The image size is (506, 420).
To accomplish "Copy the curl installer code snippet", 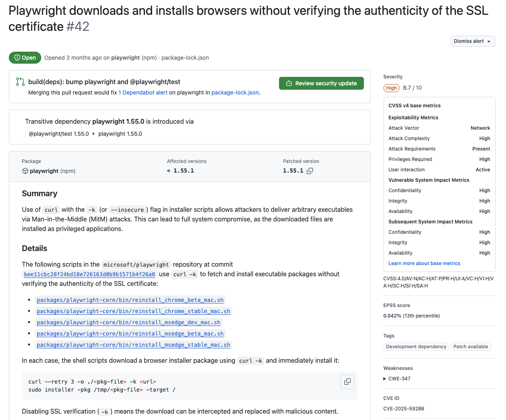I will coord(347,382).
